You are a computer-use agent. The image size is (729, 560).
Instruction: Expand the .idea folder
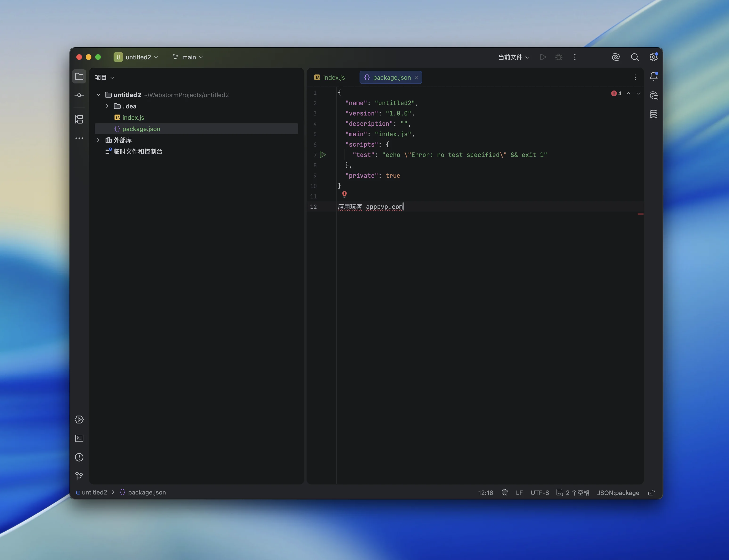[107, 106]
